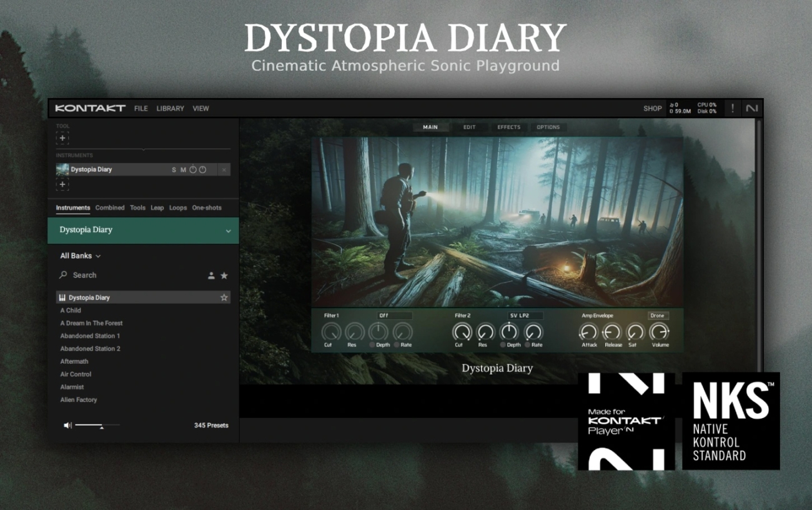Click the Amp Envelope Attack knob
The image size is (812, 510).
(x=589, y=332)
